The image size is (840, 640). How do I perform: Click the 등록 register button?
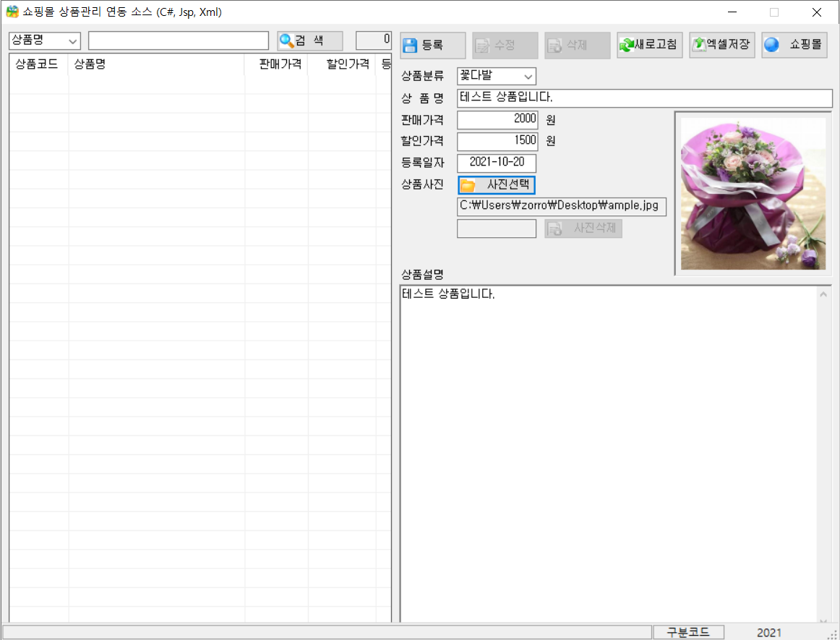[x=433, y=46]
